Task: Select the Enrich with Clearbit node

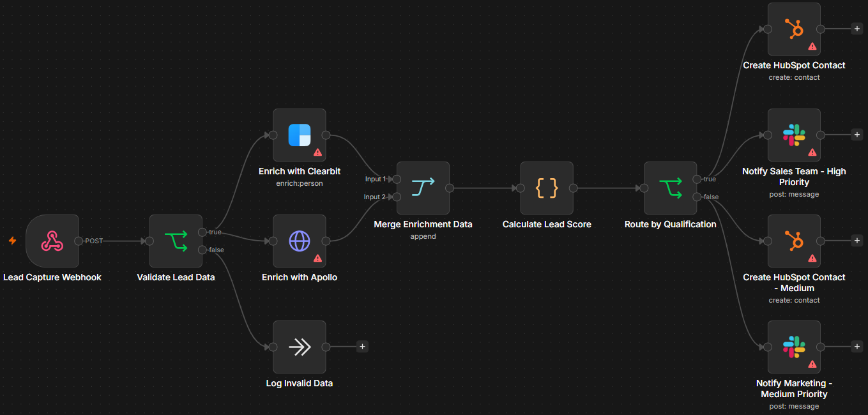Action: tap(300, 135)
